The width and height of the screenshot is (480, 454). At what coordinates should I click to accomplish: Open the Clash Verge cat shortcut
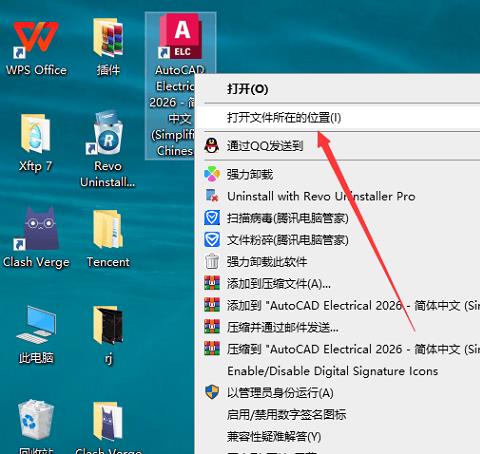(37, 229)
